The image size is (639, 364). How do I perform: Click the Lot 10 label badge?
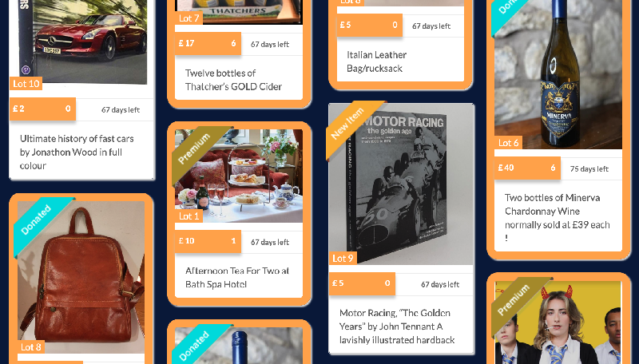[26, 84]
